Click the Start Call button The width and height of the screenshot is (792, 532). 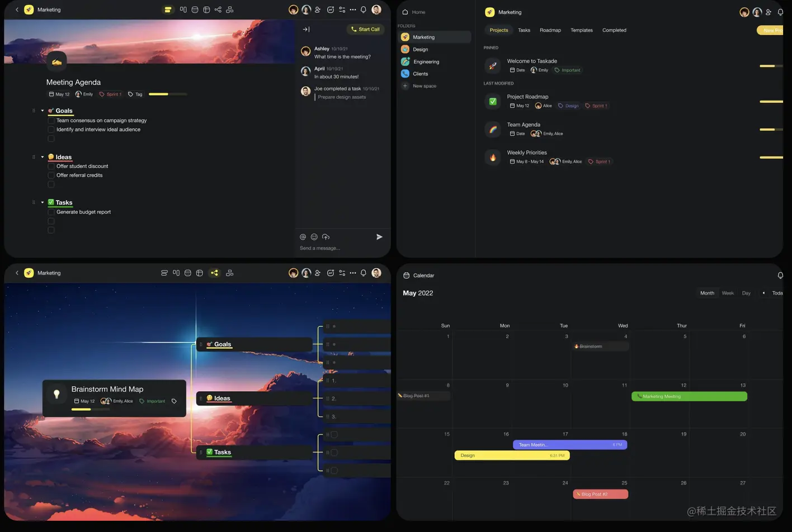pyautogui.click(x=365, y=29)
